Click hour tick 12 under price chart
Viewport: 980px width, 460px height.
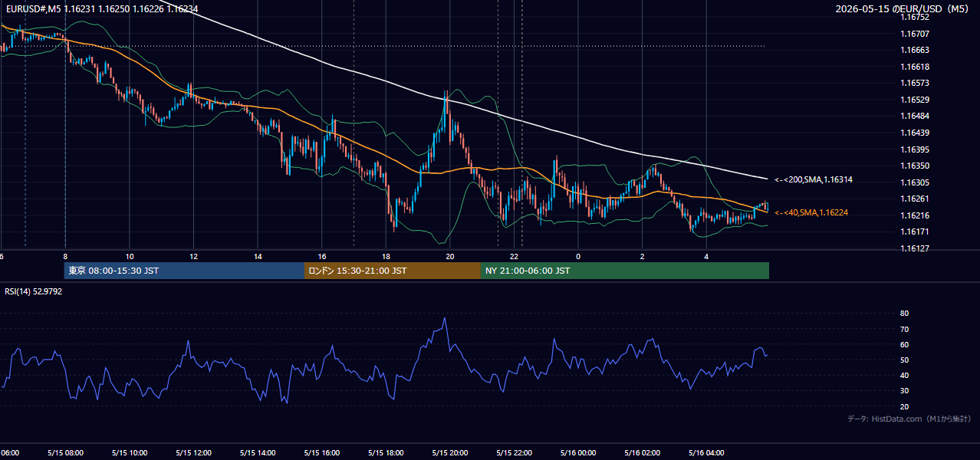point(193,256)
